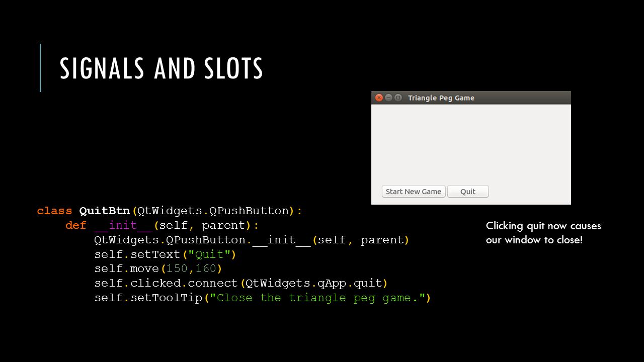The image size is (644, 362).
Task: Close the Triangle Peg Game window
Action: point(379,98)
